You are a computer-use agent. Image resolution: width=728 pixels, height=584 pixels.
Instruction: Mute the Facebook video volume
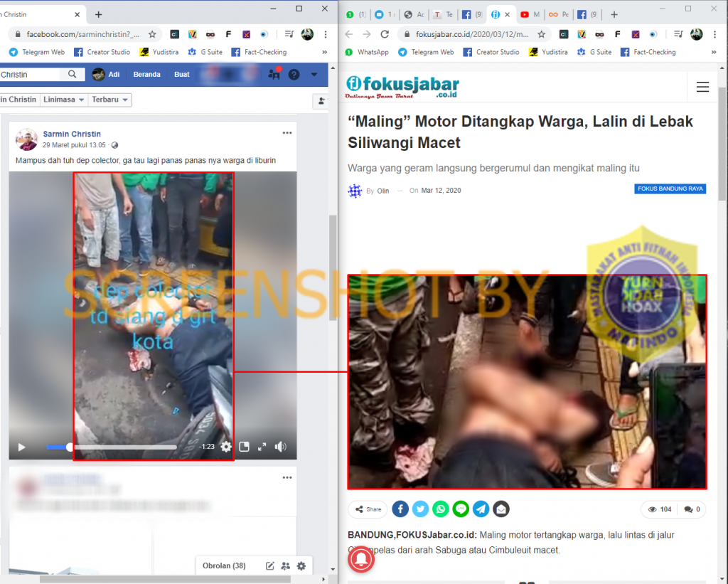pyautogui.click(x=281, y=447)
